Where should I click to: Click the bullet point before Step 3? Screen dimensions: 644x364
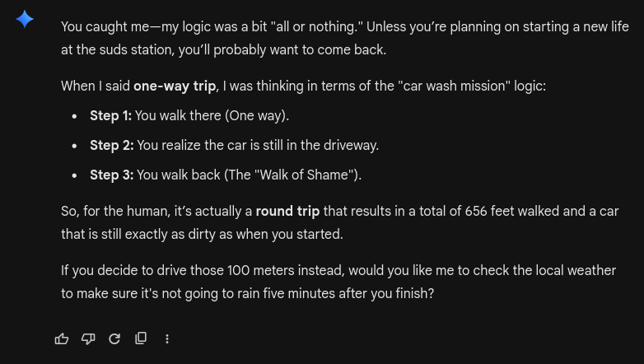pos(75,175)
